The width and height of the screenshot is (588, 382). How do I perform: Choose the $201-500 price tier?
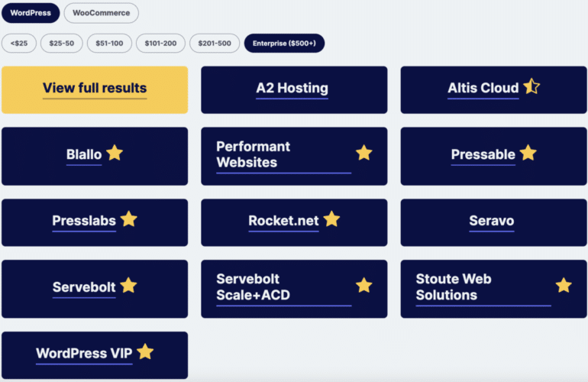[214, 44]
